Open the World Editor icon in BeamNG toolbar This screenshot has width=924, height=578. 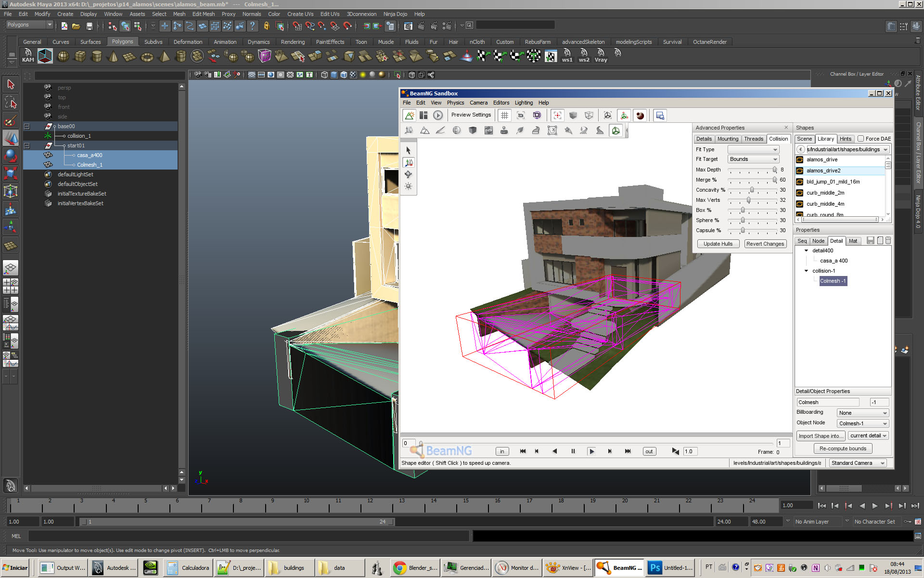pyautogui.click(x=410, y=115)
